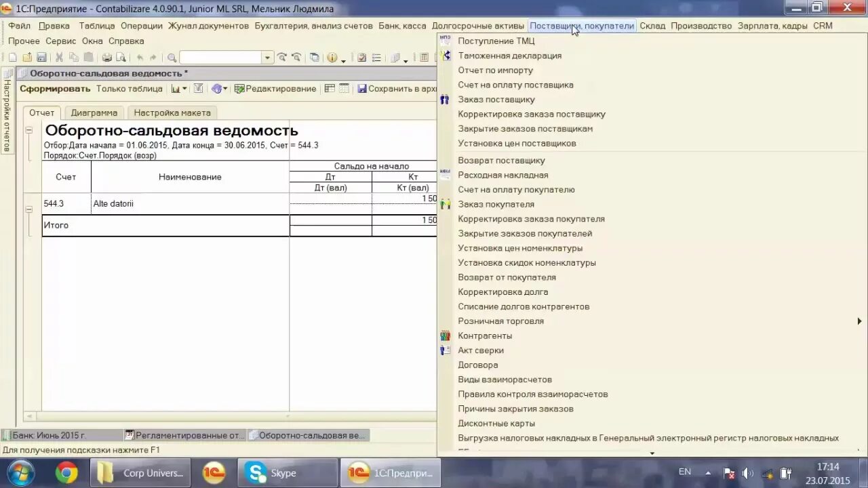Open the chart icon dropdown arrow
The width and height of the screenshot is (868, 488).
[184, 89]
